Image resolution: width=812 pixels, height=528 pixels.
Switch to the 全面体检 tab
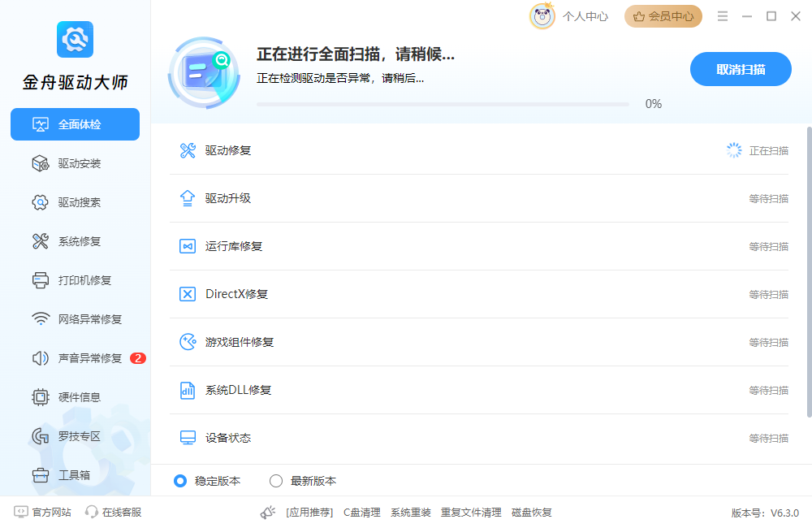(x=75, y=123)
